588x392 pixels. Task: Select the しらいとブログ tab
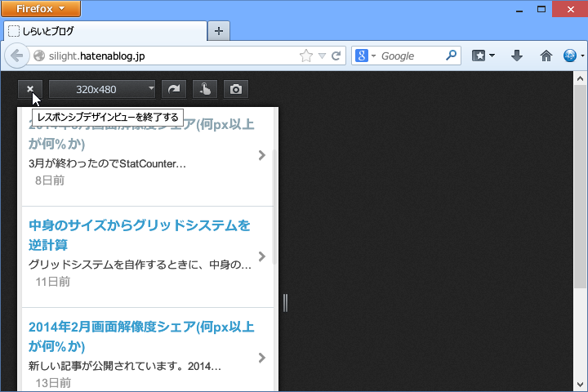pos(105,31)
